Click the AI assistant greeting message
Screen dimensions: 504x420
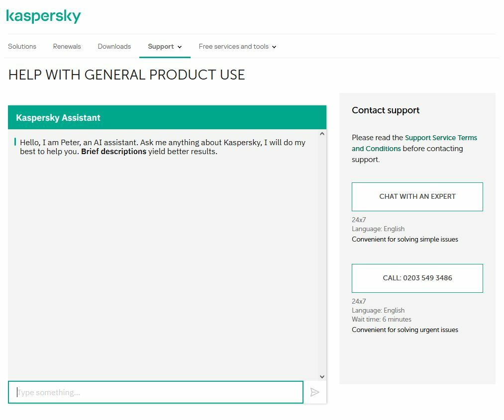[163, 147]
